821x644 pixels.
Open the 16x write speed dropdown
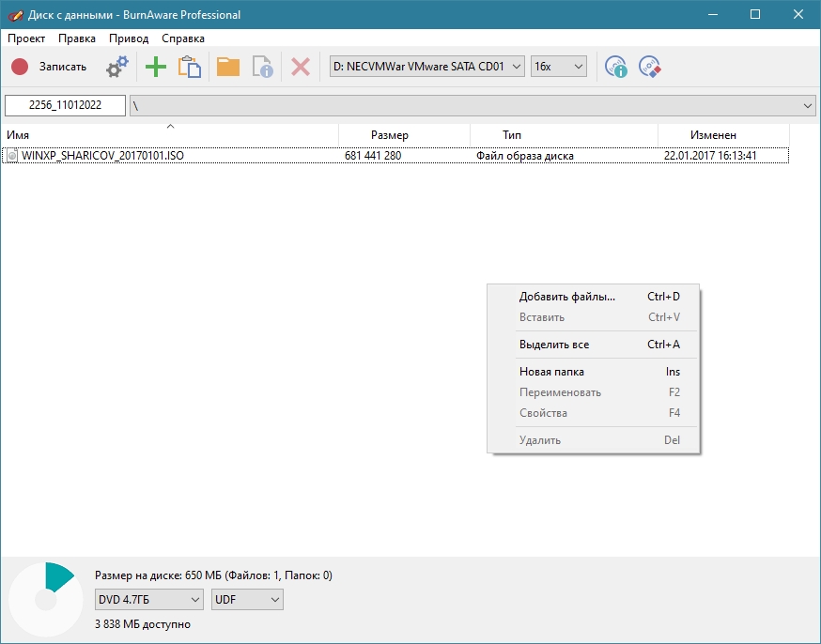coord(558,67)
